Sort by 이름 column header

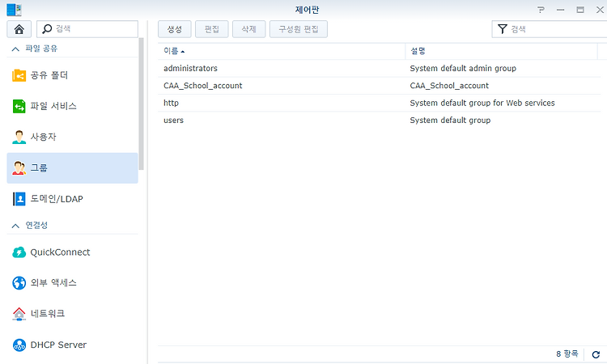(281, 51)
